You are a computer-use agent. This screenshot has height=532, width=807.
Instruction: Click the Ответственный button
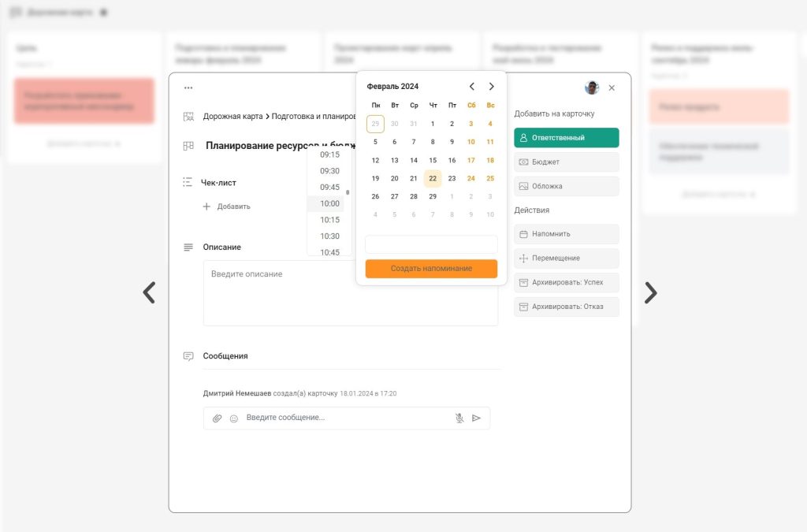point(566,138)
